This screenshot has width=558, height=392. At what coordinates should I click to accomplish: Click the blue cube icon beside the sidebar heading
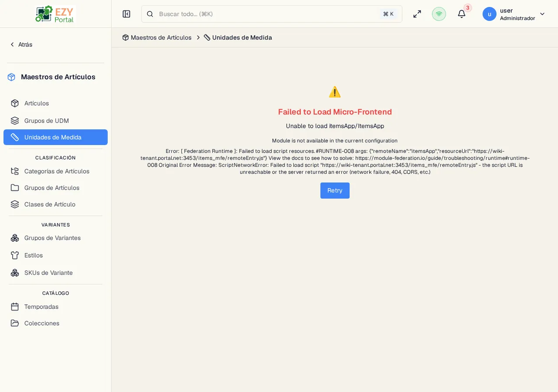click(11, 77)
